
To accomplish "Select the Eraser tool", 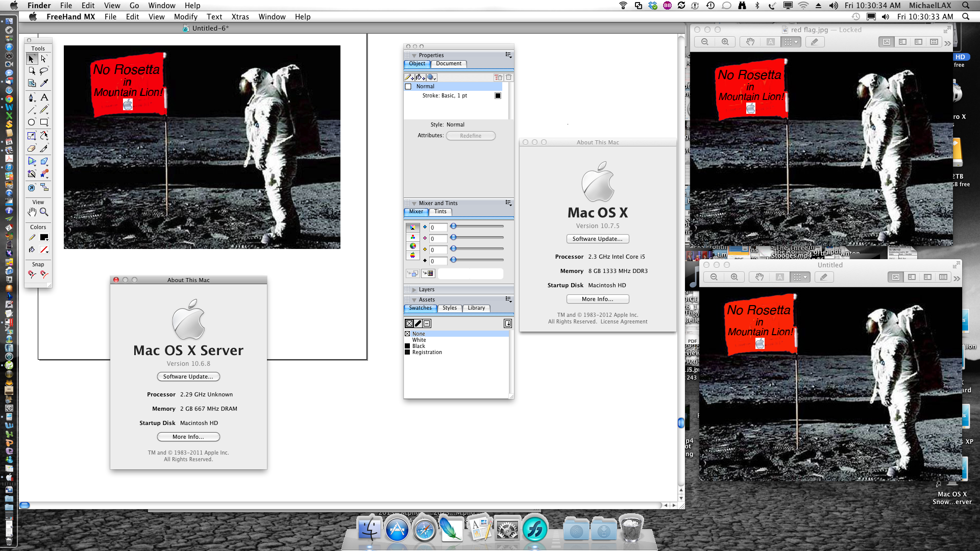I will click(x=32, y=148).
